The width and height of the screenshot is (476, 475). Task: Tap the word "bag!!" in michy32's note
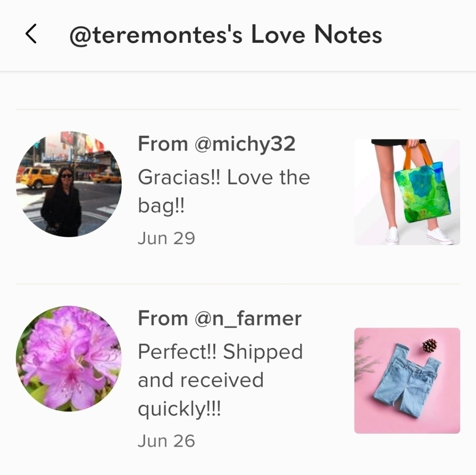tap(161, 207)
